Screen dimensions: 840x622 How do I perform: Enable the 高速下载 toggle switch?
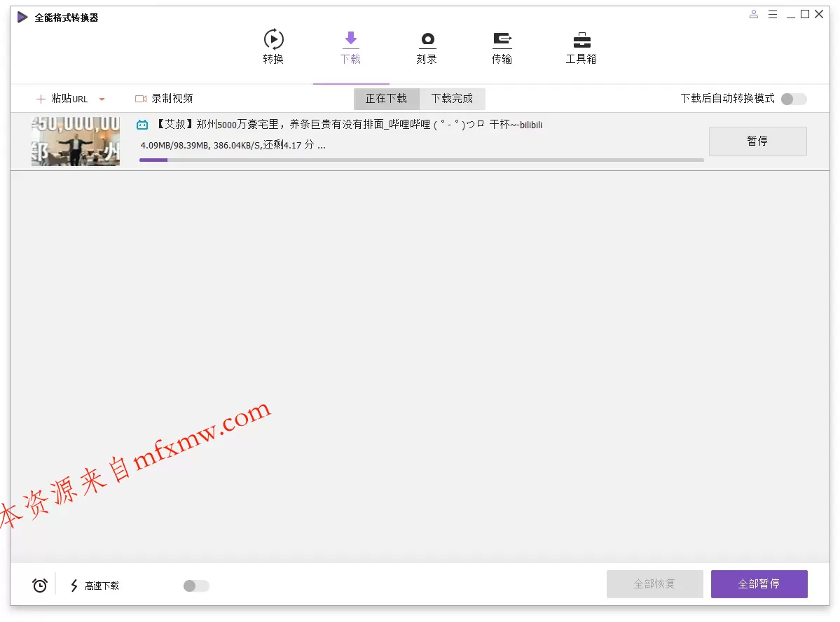coord(196,586)
